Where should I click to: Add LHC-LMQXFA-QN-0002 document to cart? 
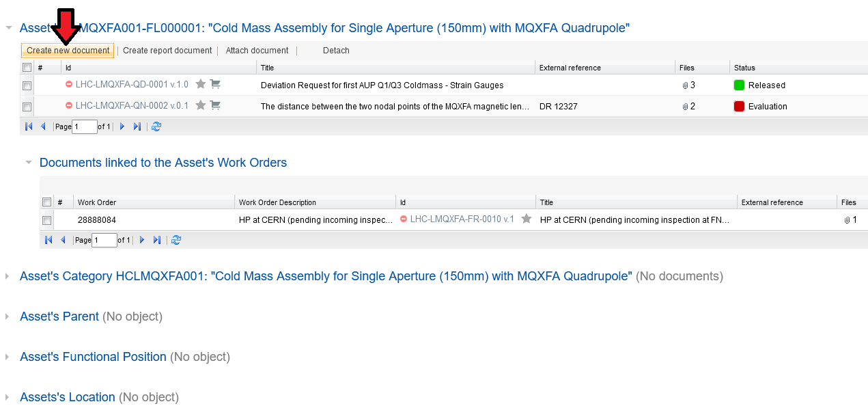pyautogui.click(x=215, y=106)
